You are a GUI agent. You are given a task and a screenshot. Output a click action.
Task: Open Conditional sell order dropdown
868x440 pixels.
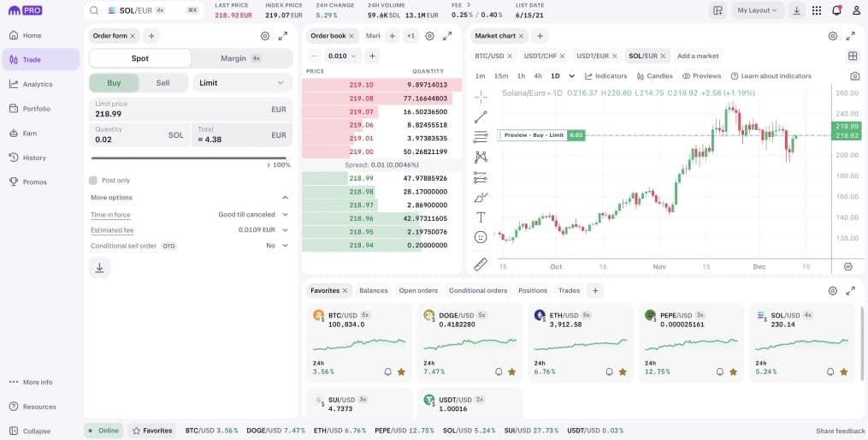[278, 246]
